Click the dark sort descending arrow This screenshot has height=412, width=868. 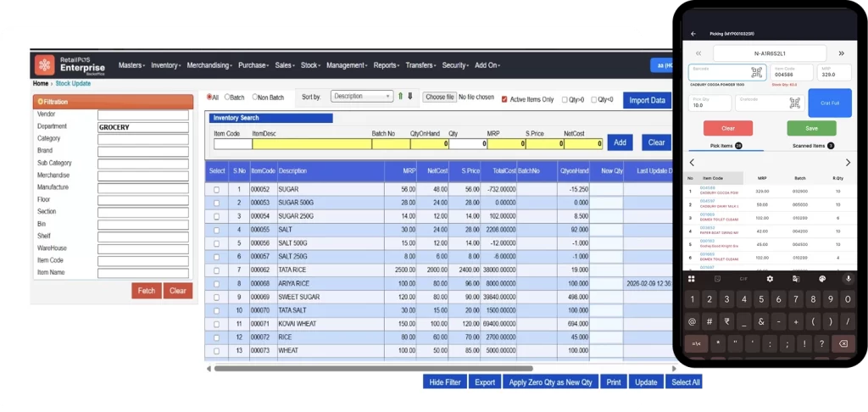[x=410, y=97]
